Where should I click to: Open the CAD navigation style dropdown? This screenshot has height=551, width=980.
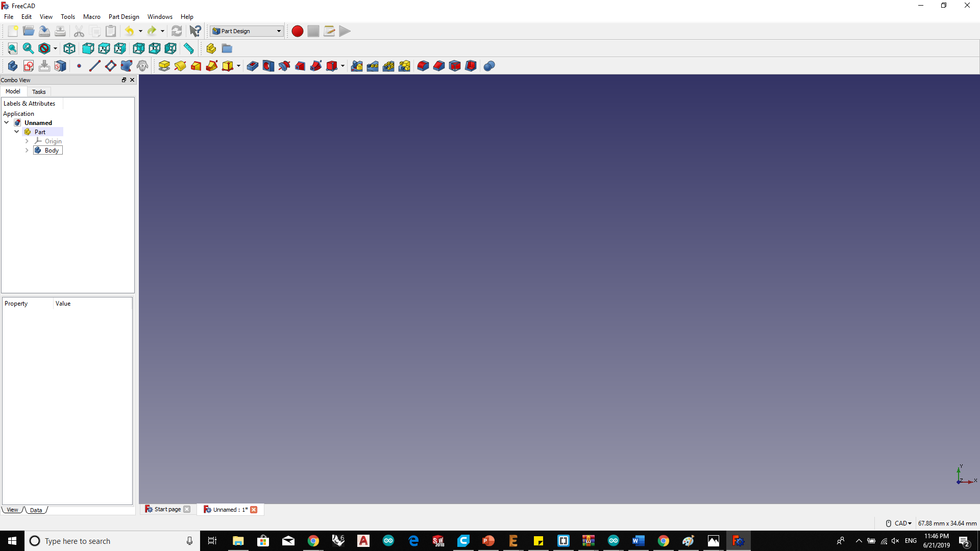902,523
